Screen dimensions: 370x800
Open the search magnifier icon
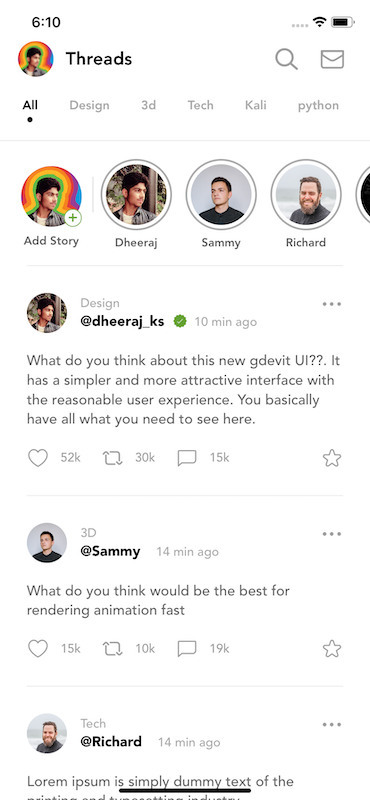point(286,59)
